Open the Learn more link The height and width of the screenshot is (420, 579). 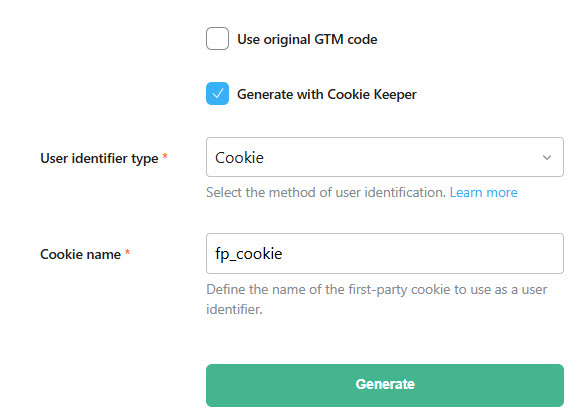coord(483,192)
